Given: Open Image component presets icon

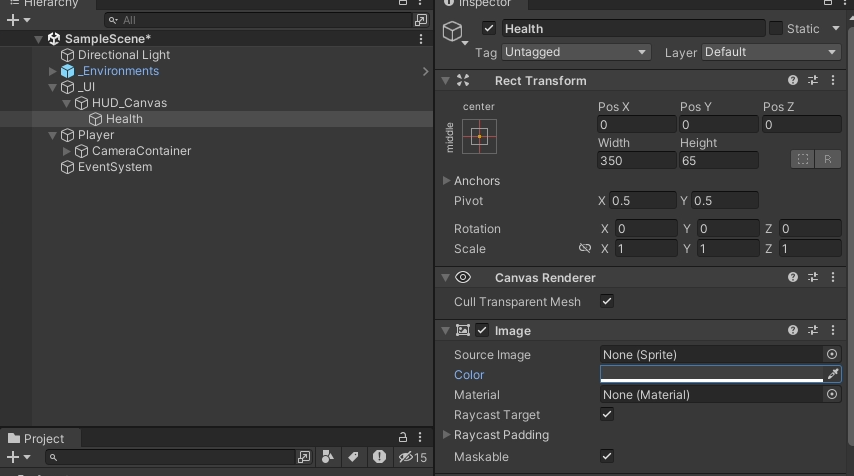Looking at the screenshot, I should (813, 330).
